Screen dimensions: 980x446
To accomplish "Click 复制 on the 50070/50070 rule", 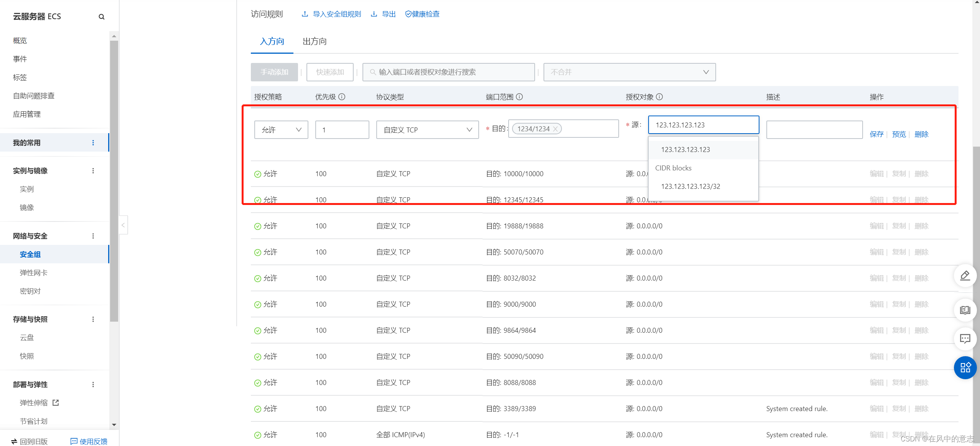I will pyautogui.click(x=899, y=252).
